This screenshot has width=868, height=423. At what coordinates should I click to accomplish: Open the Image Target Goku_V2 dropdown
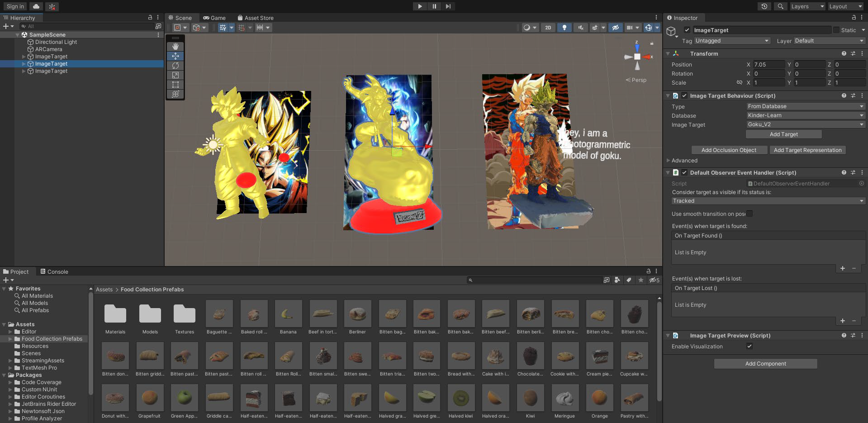click(x=805, y=124)
